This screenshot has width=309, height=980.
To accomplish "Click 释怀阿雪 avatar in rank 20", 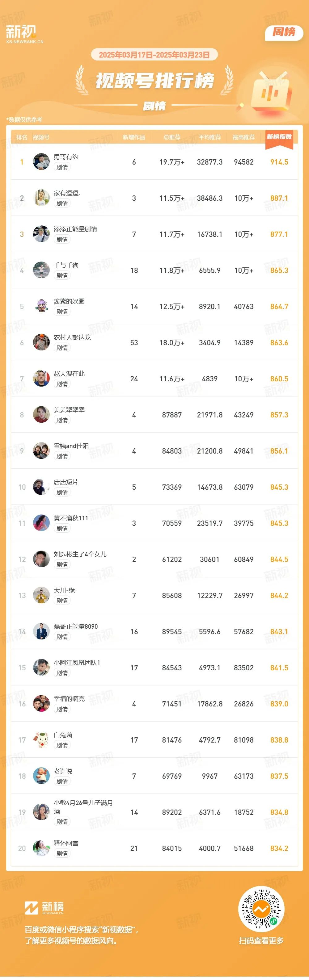I will coord(41,848).
